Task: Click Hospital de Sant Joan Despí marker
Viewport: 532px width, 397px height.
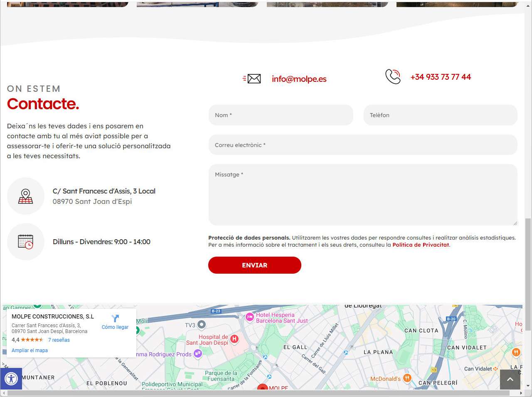Action: pyautogui.click(x=234, y=339)
